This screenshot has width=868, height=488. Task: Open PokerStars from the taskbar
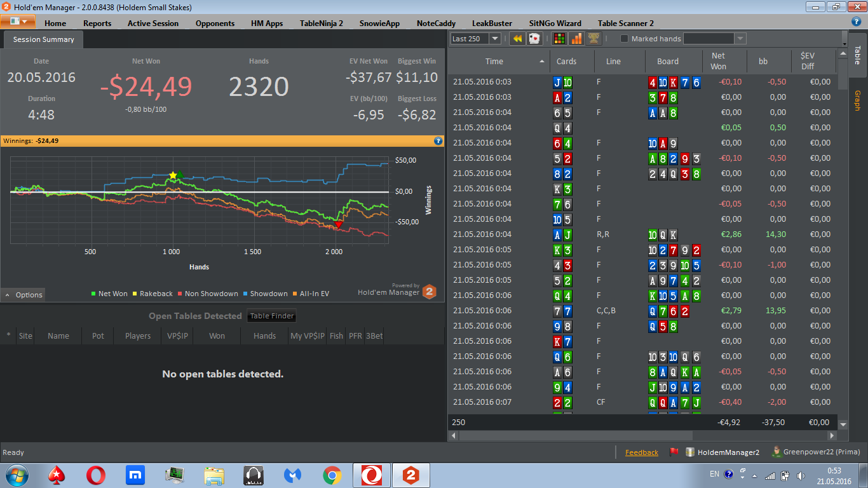pos(57,475)
